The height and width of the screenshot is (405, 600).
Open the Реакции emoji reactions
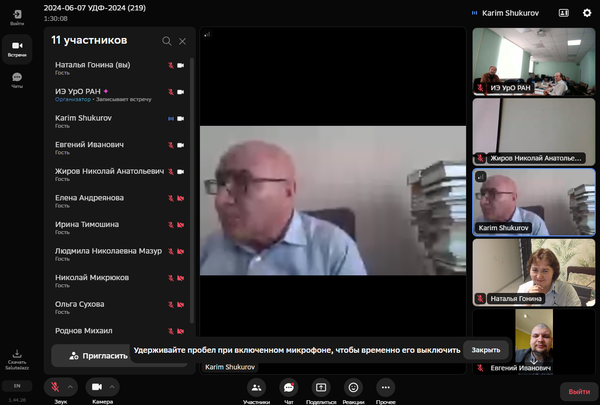pyautogui.click(x=353, y=387)
